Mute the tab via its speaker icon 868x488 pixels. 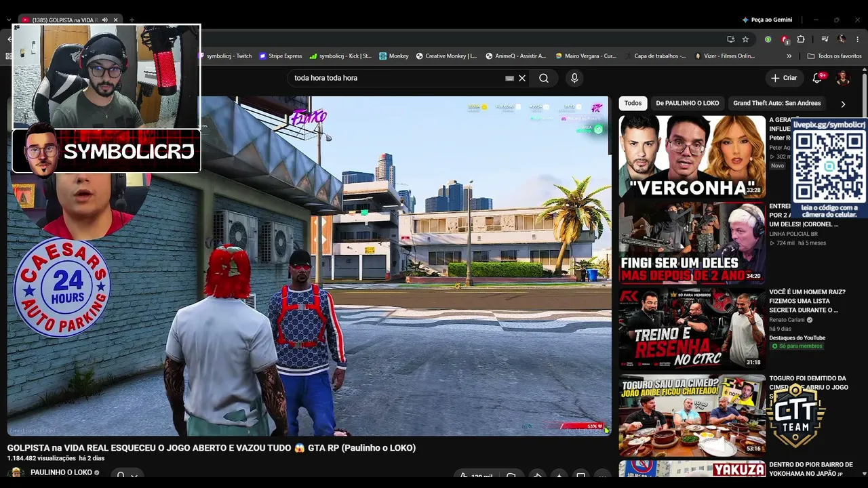pos(104,20)
